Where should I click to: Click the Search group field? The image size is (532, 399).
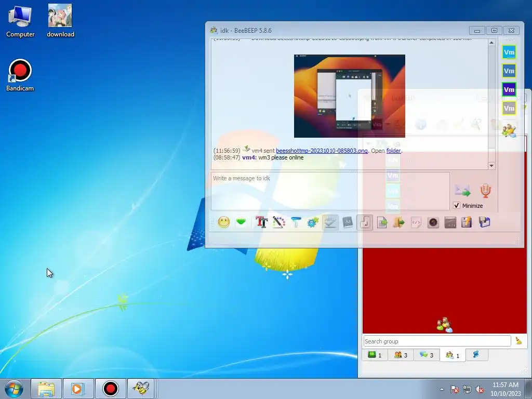pyautogui.click(x=437, y=341)
